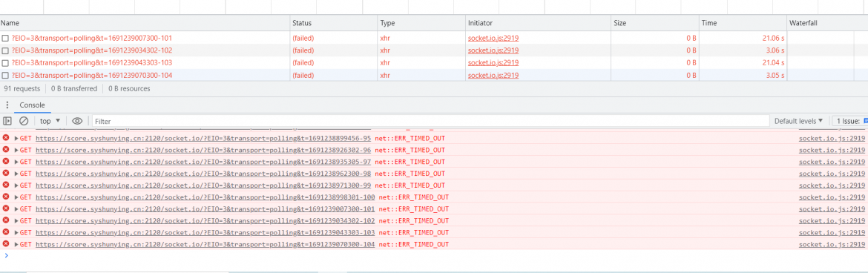Open the polling URL ending in 1691238926302-96

coord(203,150)
